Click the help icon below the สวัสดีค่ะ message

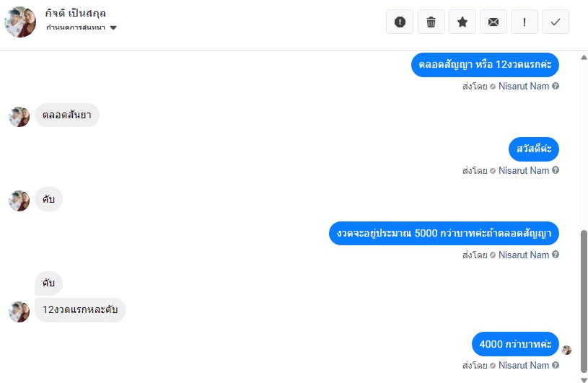click(556, 170)
